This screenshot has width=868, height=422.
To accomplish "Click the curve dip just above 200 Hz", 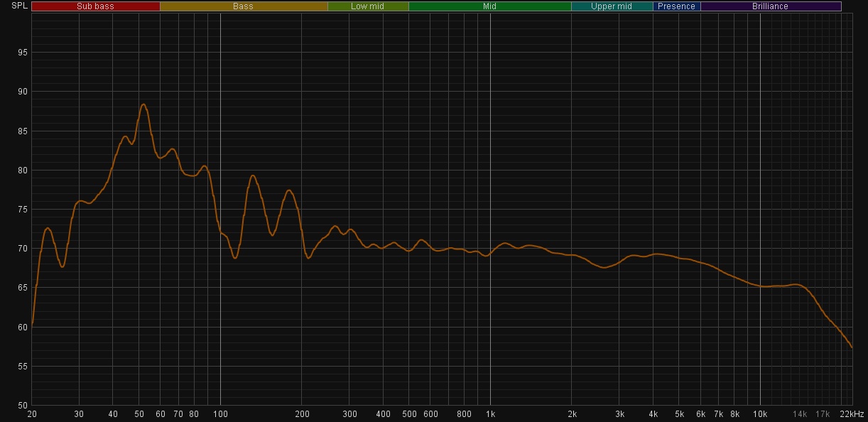I will coord(308,258).
